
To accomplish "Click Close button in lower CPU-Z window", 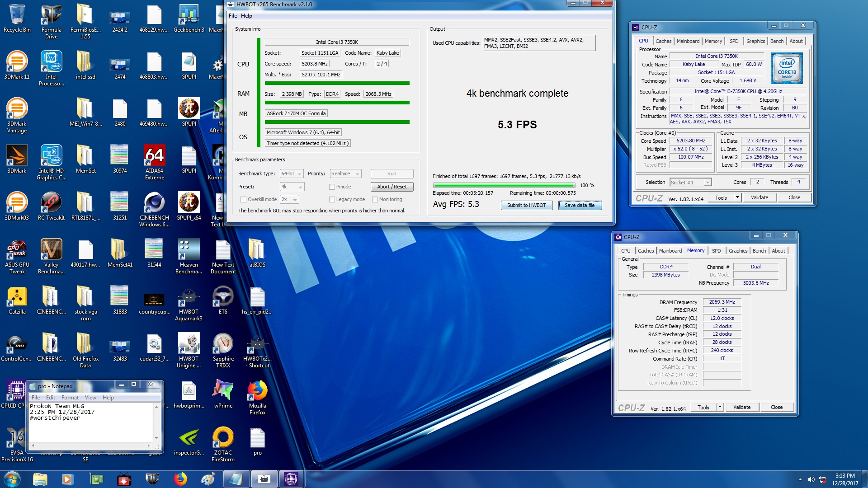I will [x=777, y=407].
